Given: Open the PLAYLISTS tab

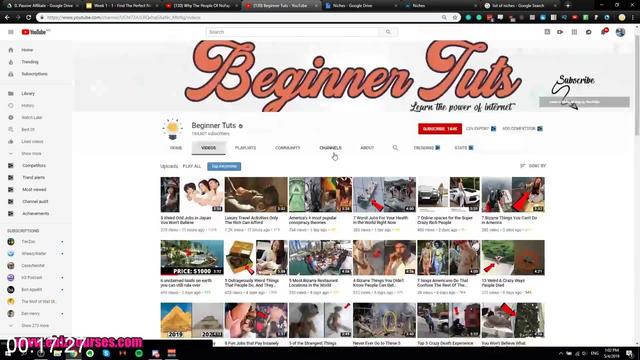Looking at the screenshot, I should tap(245, 148).
